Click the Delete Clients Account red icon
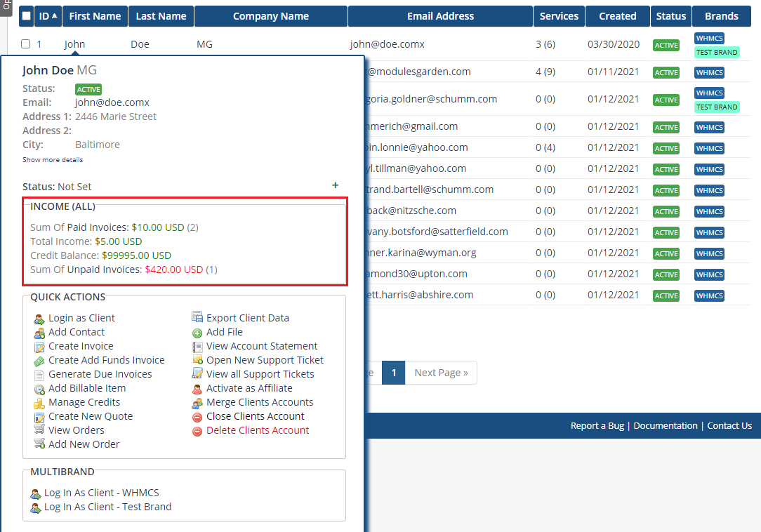761x532 pixels. [x=197, y=432]
